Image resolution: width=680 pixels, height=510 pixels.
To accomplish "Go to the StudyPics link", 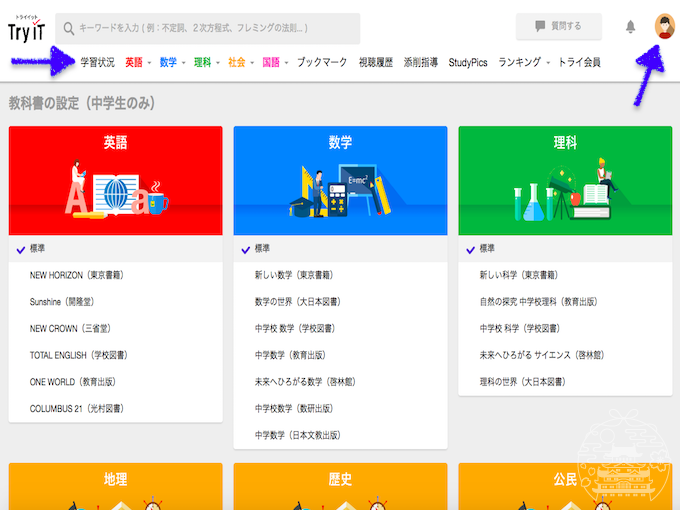I will click(468, 62).
